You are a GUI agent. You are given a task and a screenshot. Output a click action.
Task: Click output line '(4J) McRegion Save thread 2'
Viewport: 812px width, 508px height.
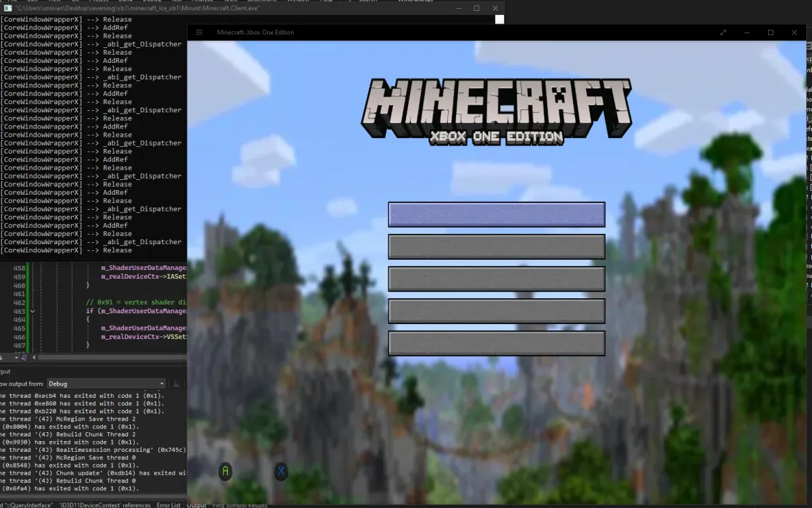pos(68,419)
